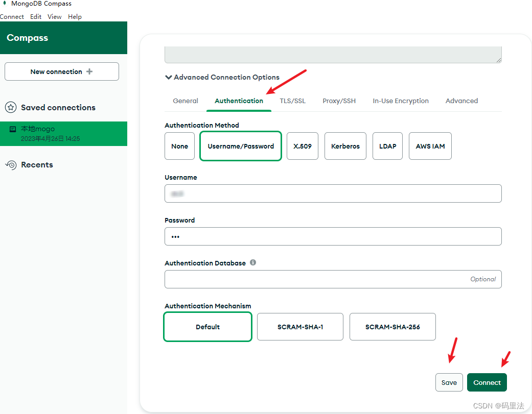The height and width of the screenshot is (414, 532).
Task: Click the info icon next to Authentication Database
Action: 253,263
